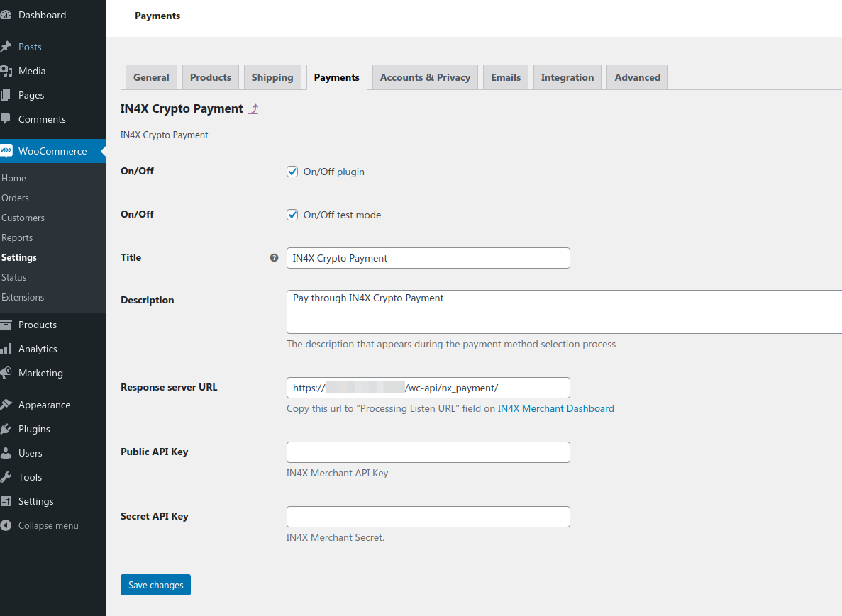Click the On/Off test mode label text

342,215
